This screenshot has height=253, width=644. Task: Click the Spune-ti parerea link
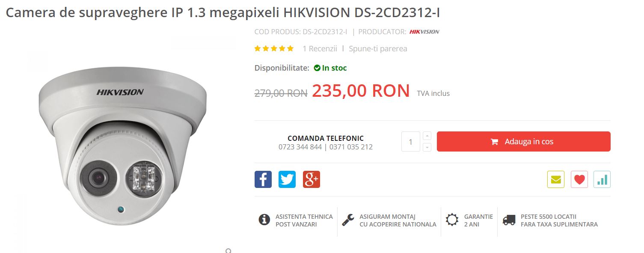pos(378,49)
